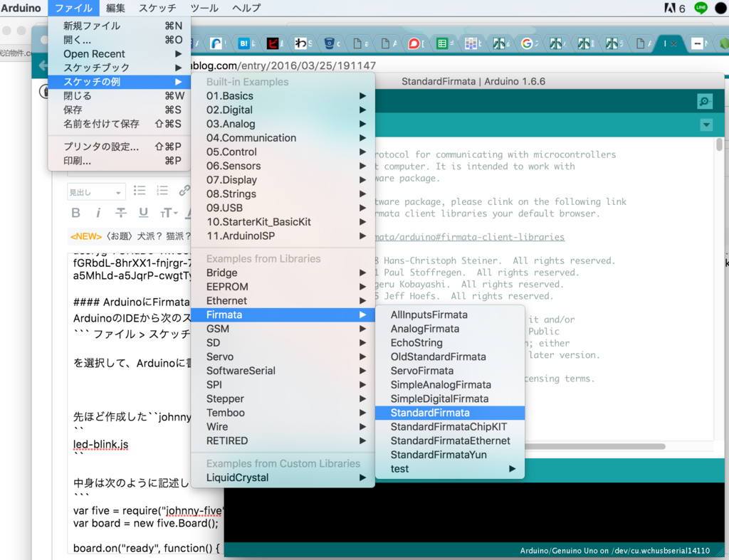Open the StandardFirmata example
Viewport: 729px width, 560px height.
[450, 413]
